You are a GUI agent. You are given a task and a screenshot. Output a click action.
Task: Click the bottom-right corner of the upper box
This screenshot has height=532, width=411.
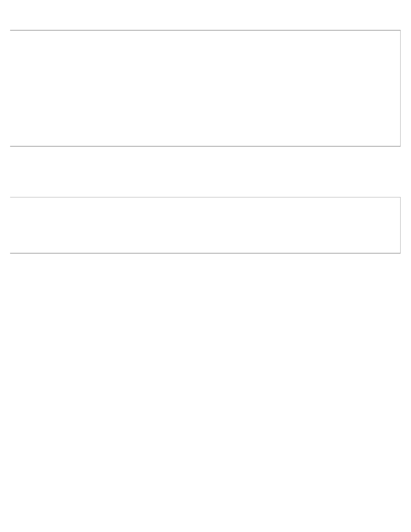tap(400, 146)
